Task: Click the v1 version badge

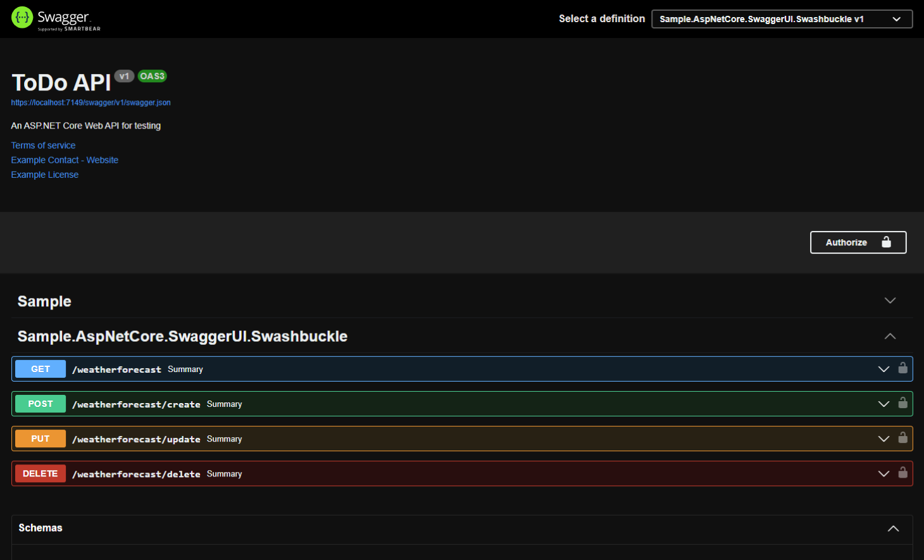Action: (124, 76)
